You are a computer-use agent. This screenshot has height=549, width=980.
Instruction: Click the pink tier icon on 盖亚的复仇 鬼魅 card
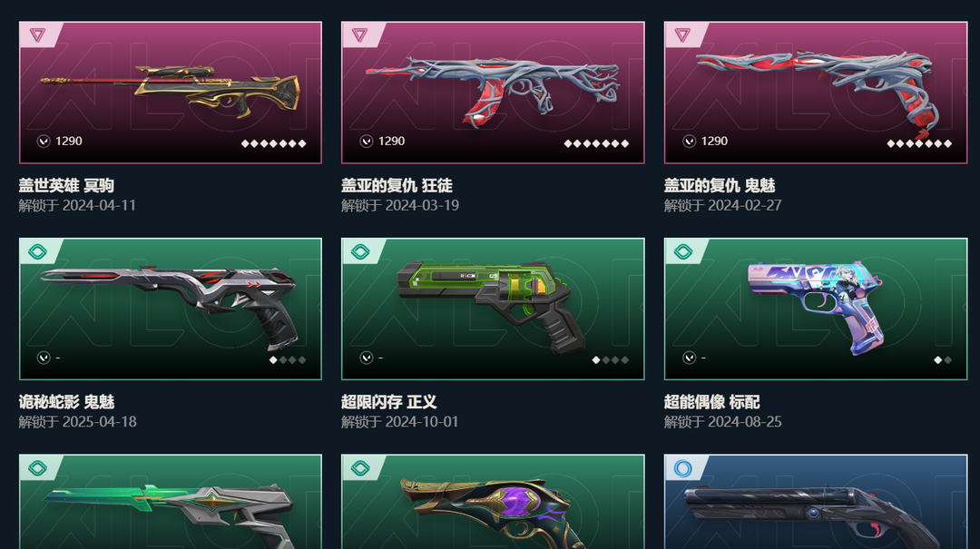[x=682, y=35]
